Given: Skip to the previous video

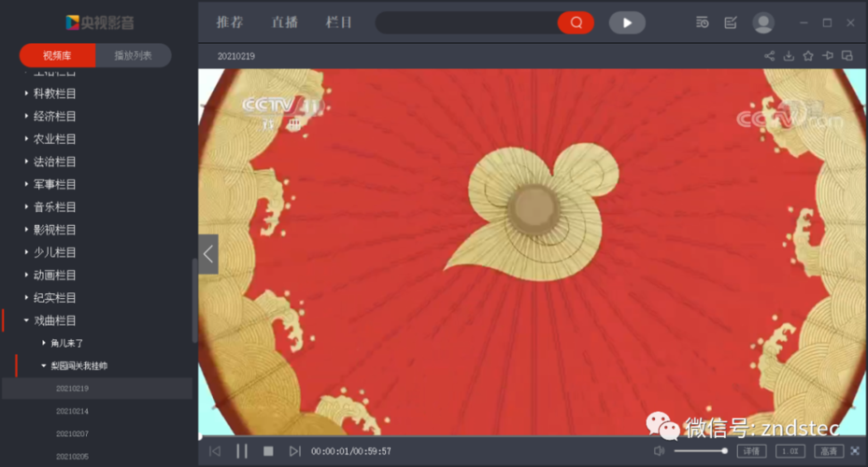Looking at the screenshot, I should tap(215, 451).
